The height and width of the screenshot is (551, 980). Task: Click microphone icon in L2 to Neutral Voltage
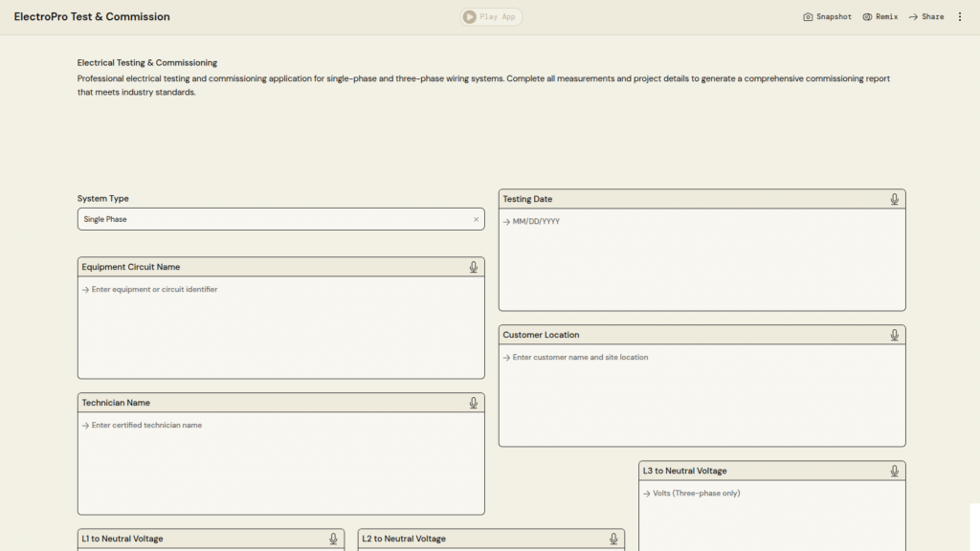(x=613, y=539)
